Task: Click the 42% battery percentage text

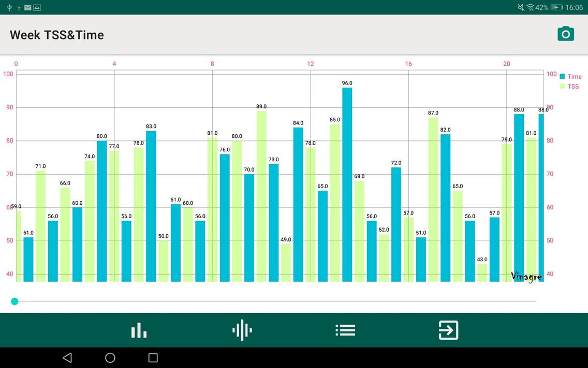Action: click(x=542, y=7)
